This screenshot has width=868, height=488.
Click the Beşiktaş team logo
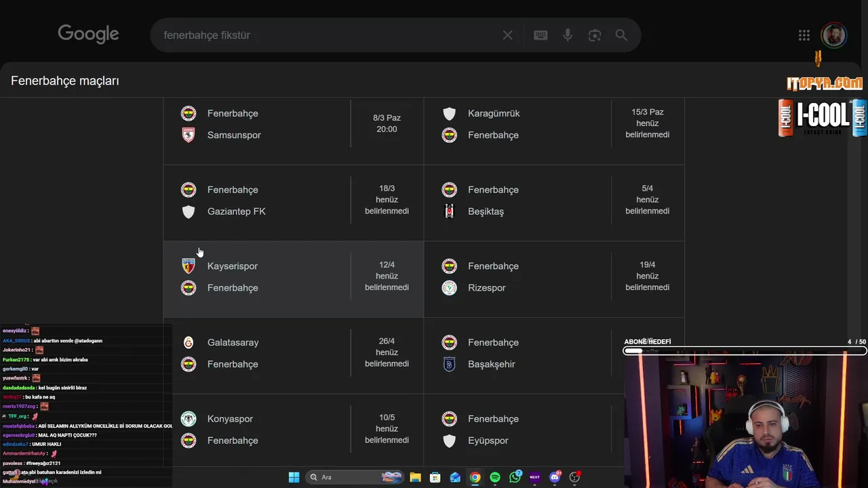pyautogui.click(x=449, y=211)
